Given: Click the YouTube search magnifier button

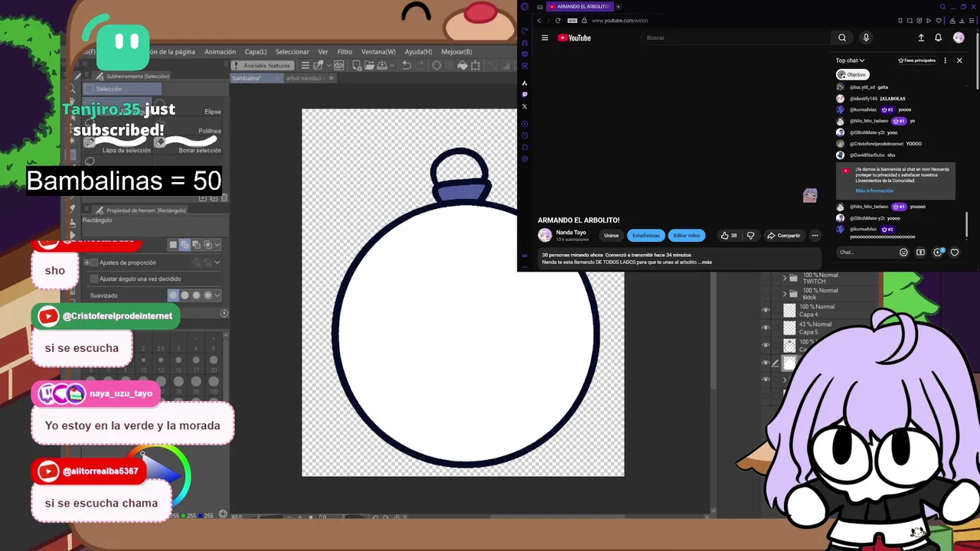Looking at the screenshot, I should (842, 37).
